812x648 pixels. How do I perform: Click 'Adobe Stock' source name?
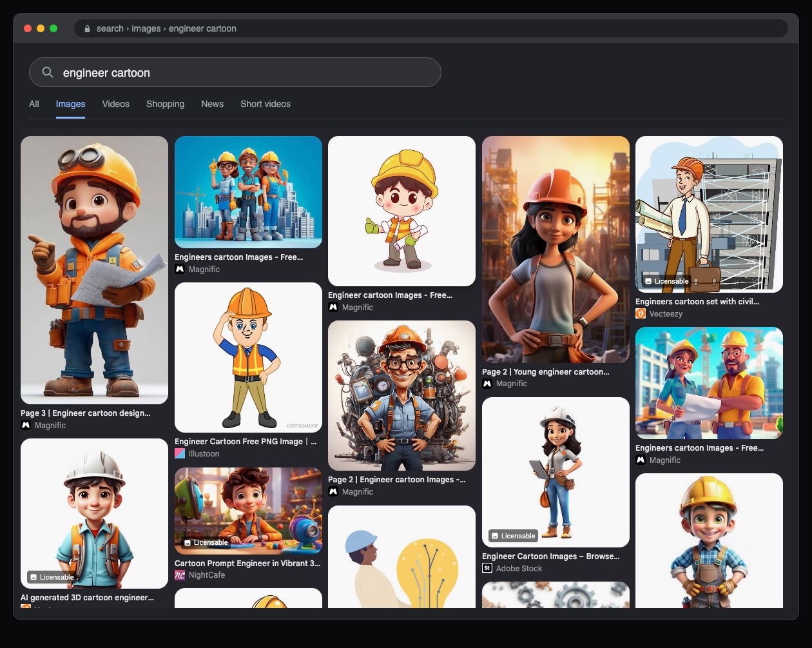click(x=519, y=568)
